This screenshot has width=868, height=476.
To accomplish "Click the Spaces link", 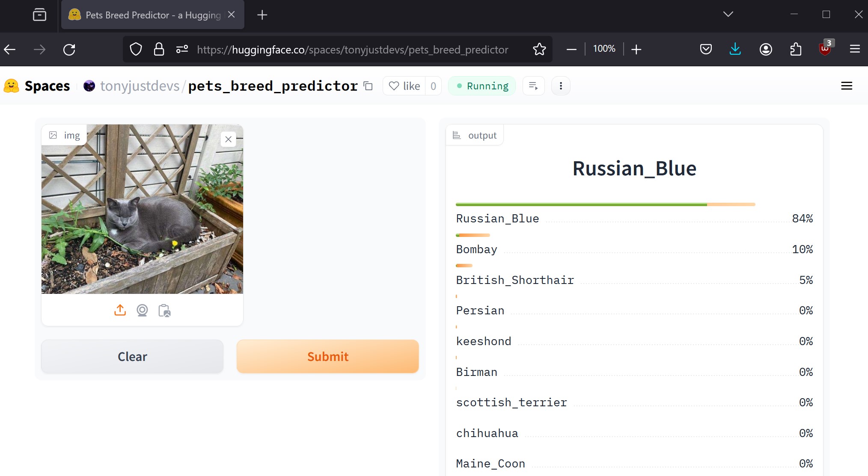I will [47, 86].
